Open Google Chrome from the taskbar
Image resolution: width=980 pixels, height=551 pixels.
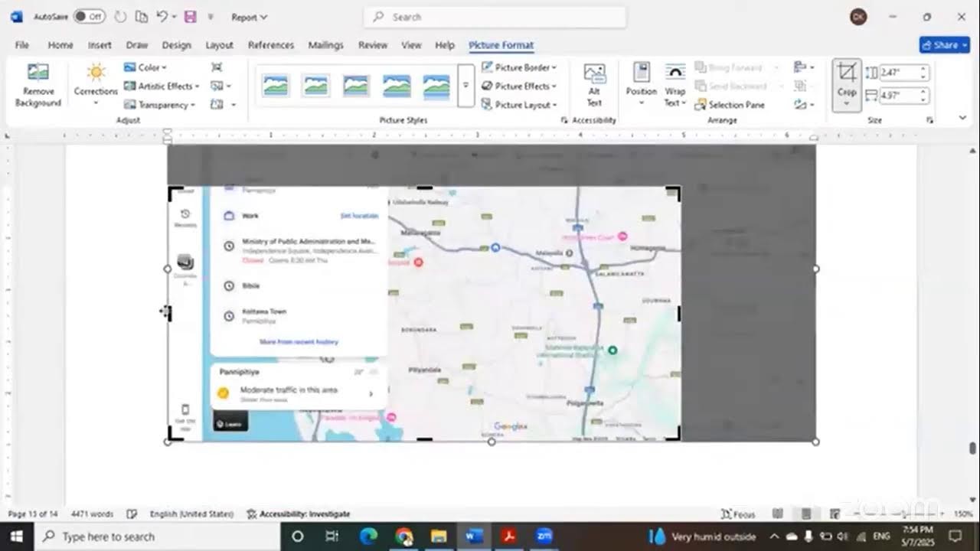404,536
